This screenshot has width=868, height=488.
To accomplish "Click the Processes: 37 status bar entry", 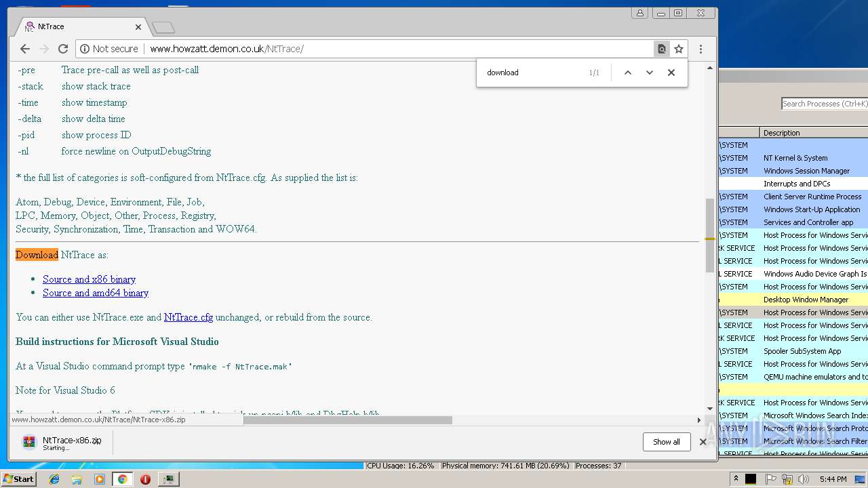I will tap(599, 466).
